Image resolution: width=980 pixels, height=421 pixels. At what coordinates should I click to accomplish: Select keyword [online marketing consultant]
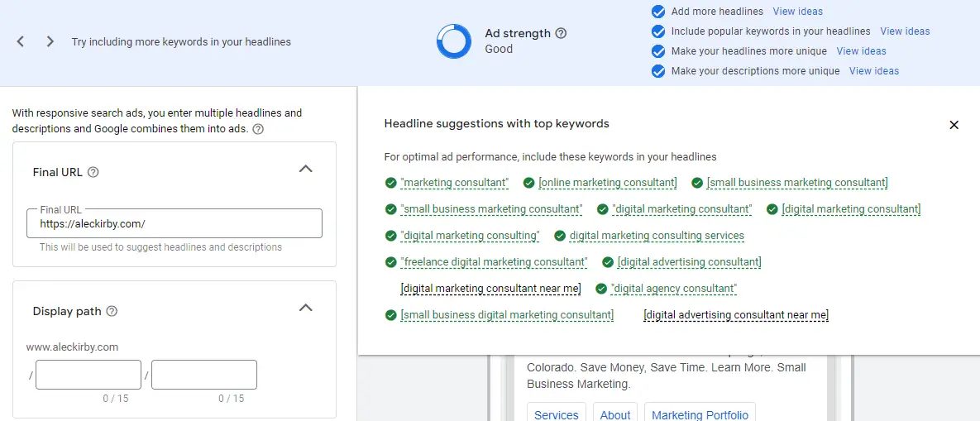(608, 183)
